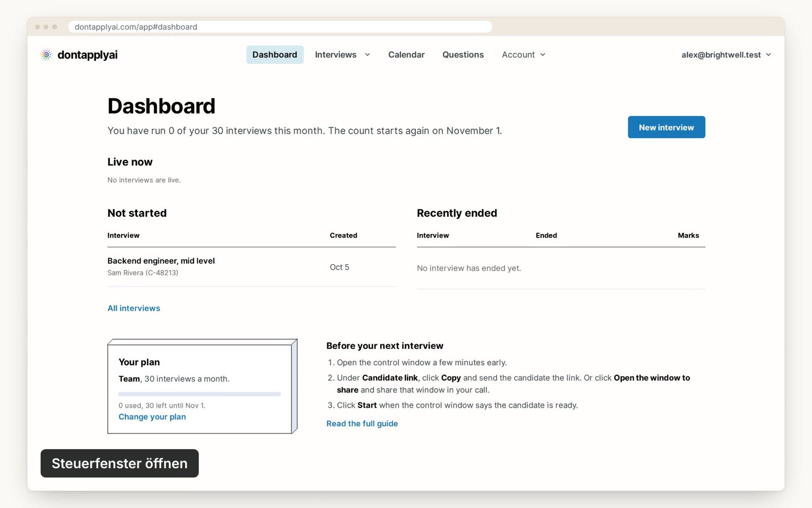Click the New interview button
Screen dimensions: 812x508
click(x=666, y=128)
